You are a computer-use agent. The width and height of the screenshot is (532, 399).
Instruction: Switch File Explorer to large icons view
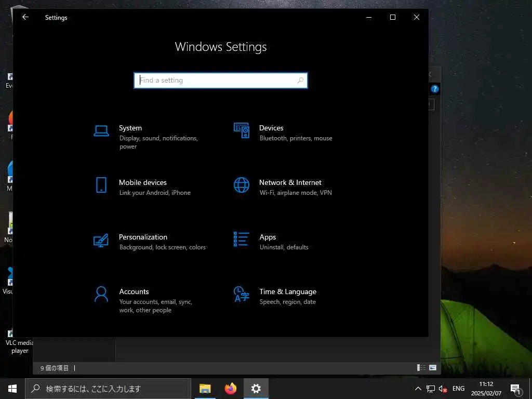point(433,368)
